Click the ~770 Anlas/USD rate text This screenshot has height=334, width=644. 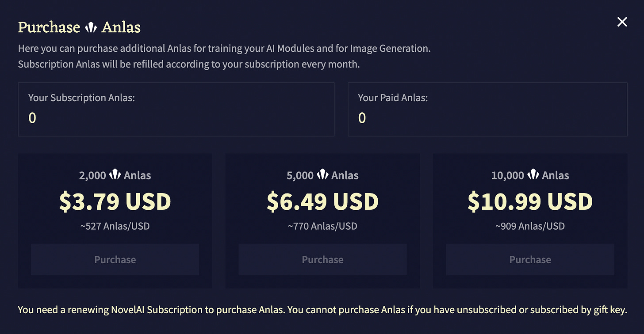[x=322, y=226]
